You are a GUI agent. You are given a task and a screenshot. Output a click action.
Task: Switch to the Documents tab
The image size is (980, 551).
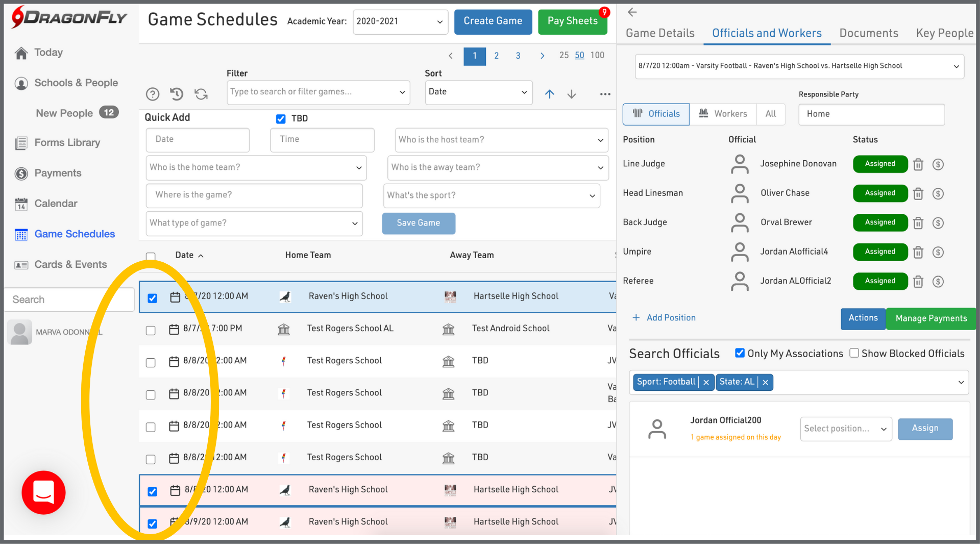[869, 33]
